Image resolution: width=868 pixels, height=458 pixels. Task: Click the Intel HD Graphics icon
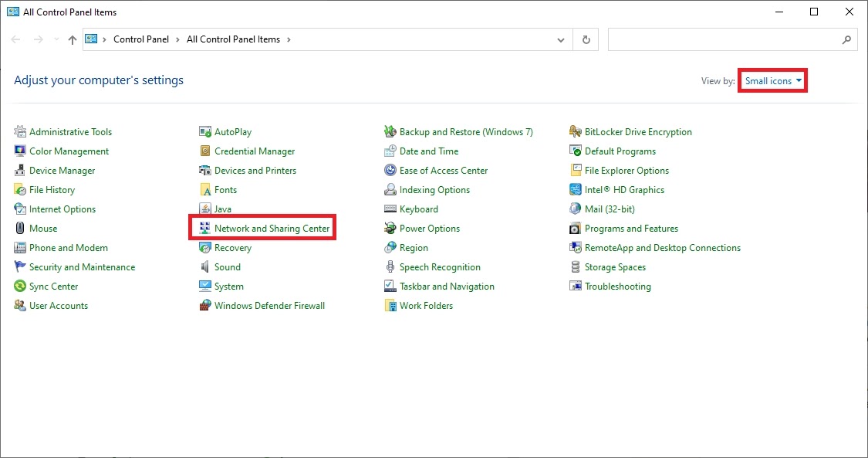(576, 190)
